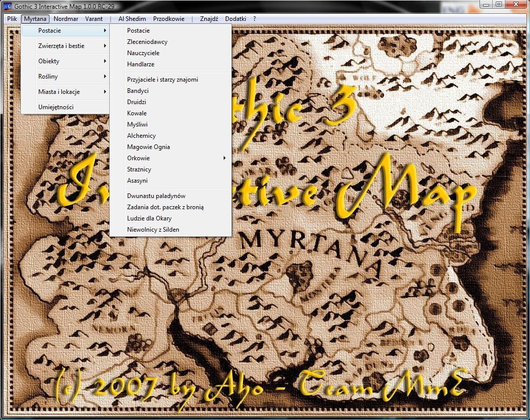
Task: Close the open Myrtana menu
Action: [x=35, y=19]
